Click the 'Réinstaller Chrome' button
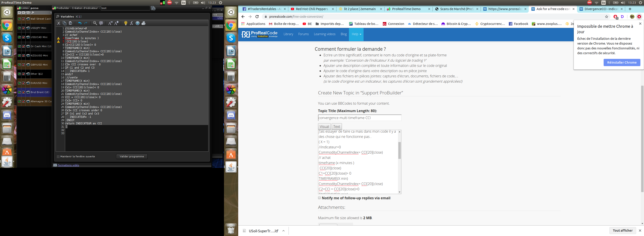 point(622,62)
